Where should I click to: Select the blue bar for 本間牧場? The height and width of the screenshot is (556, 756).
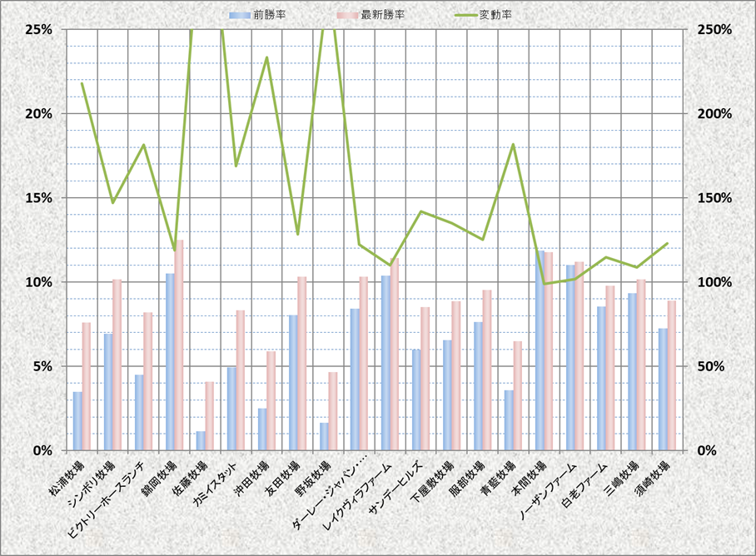tap(539, 350)
